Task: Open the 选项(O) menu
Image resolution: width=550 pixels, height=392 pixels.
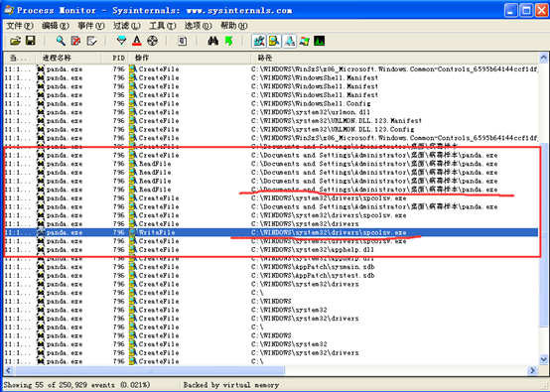Action: 199,26
